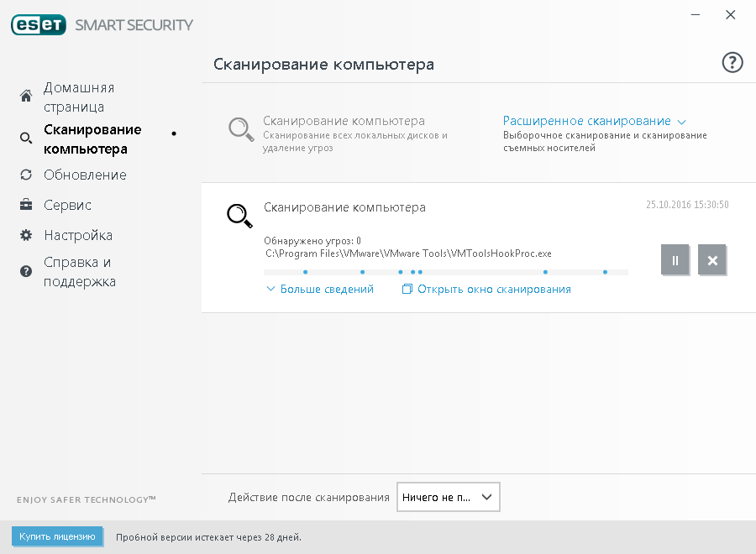The image size is (756, 554).
Task: Click the ESET logo icon
Action: [39, 25]
